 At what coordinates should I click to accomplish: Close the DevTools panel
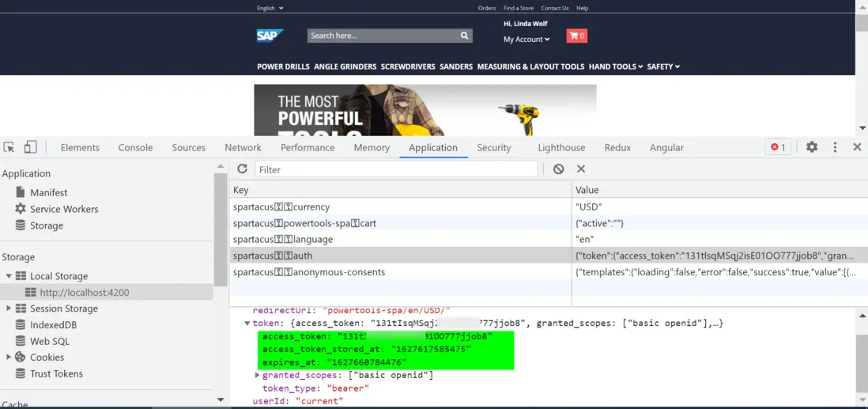857,147
